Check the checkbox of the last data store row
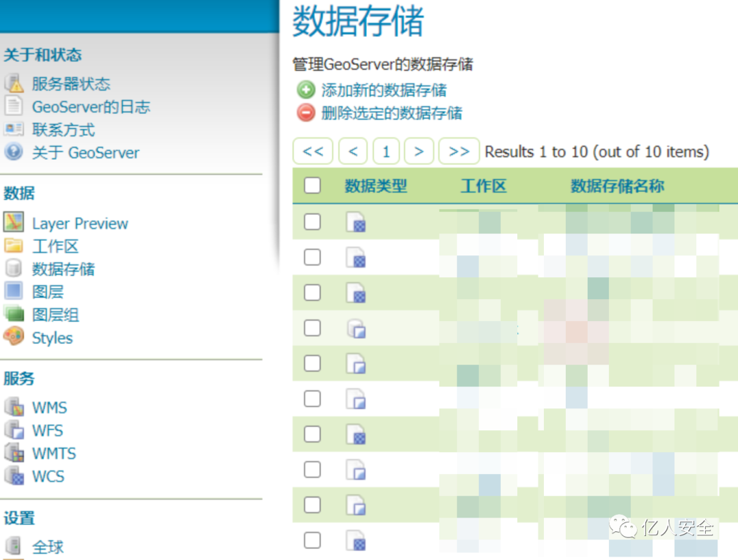Viewport: 738px width, 560px height. [312, 541]
